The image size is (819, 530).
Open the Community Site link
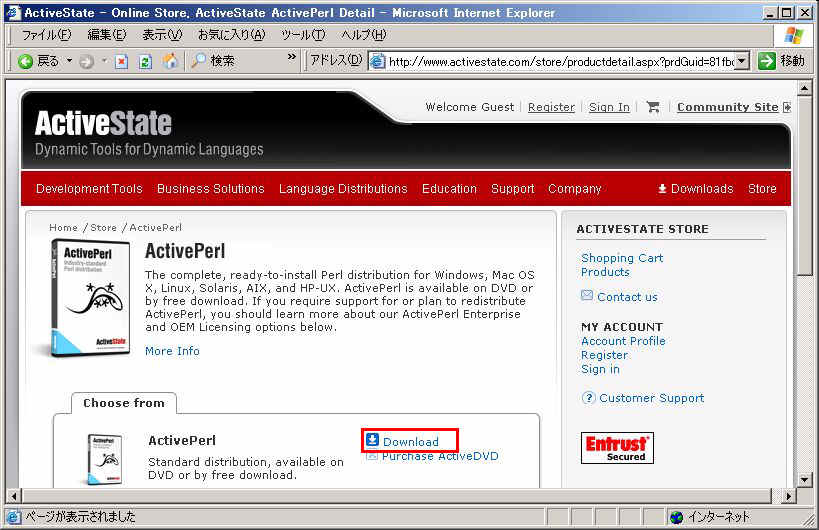point(728,107)
